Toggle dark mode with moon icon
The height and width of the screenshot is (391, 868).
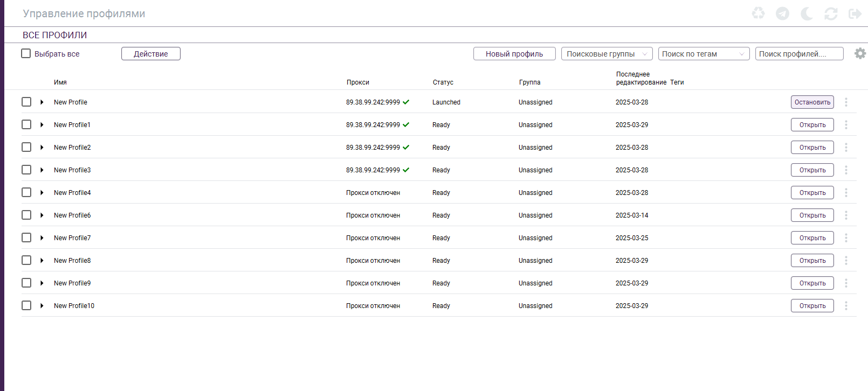[807, 13]
